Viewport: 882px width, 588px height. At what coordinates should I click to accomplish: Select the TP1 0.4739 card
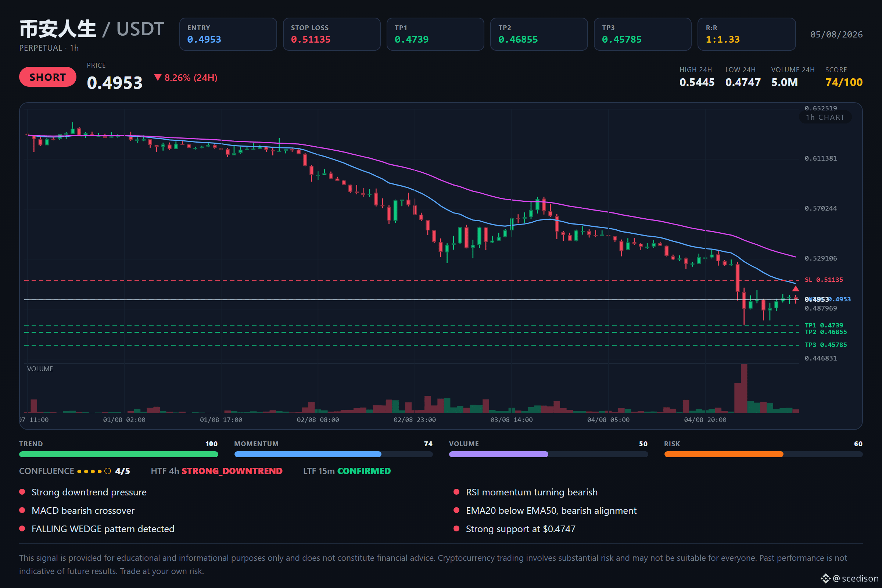pos(435,34)
